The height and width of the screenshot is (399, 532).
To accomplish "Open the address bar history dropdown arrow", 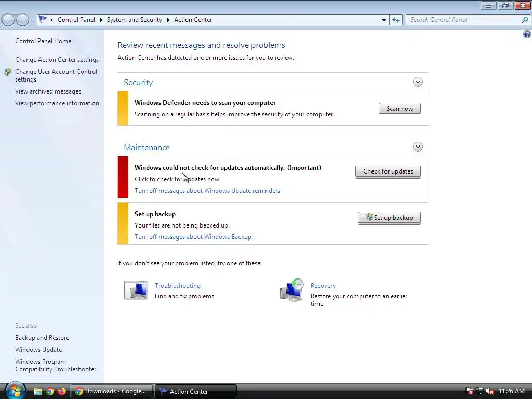I will click(384, 20).
